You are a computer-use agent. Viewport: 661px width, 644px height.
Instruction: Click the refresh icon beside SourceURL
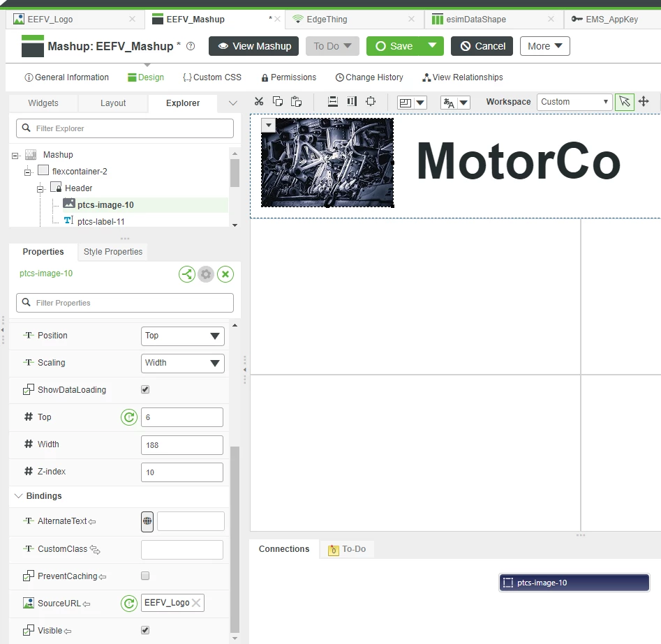point(128,603)
